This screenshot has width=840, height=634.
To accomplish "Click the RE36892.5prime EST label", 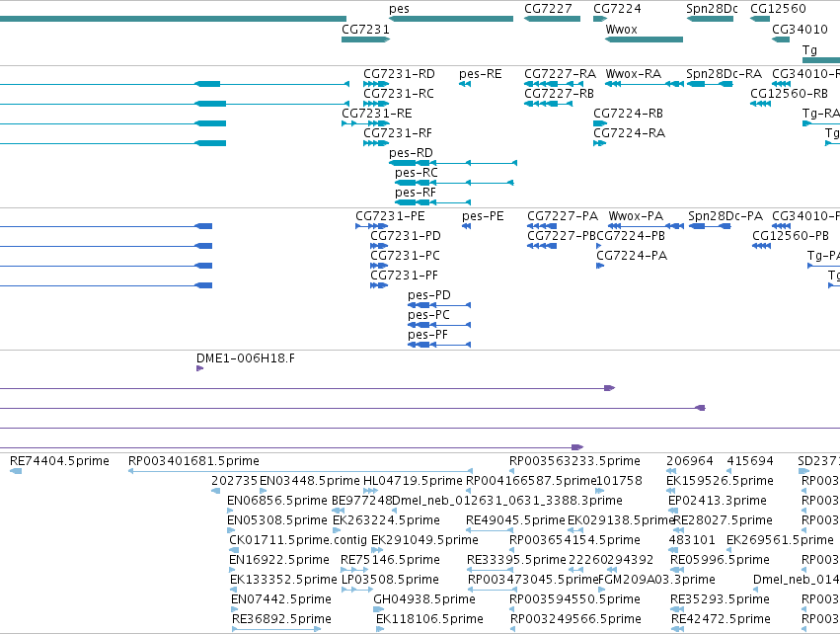I will (281, 619).
